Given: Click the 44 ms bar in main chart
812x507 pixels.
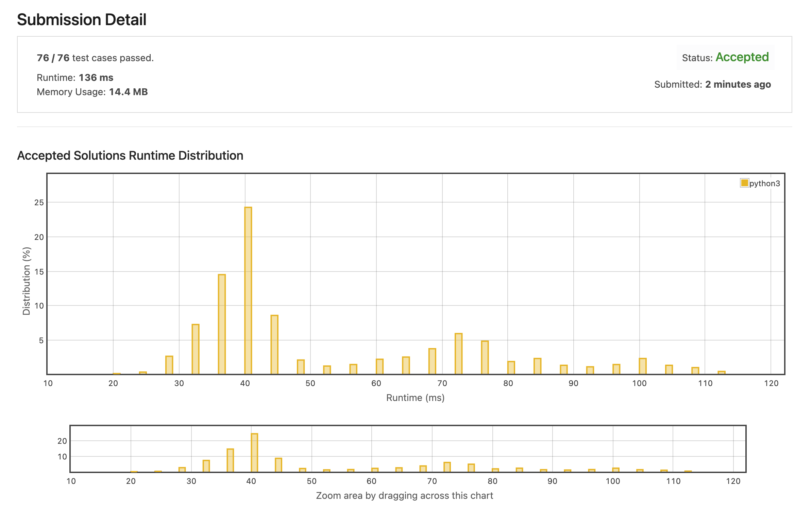Looking at the screenshot, I should pos(274,345).
